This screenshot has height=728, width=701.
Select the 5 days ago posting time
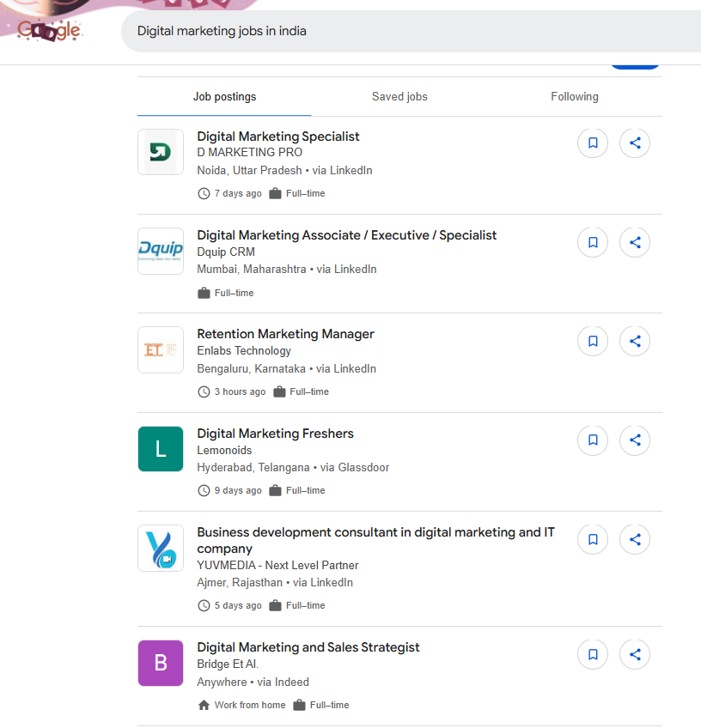(x=238, y=606)
